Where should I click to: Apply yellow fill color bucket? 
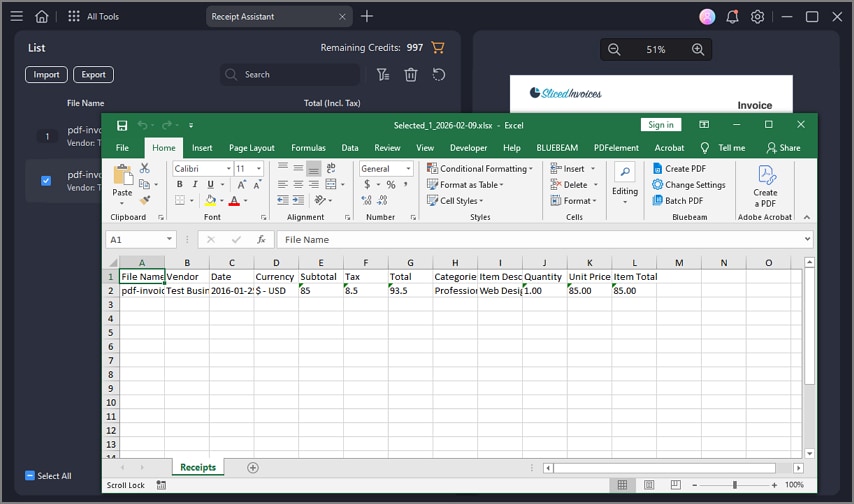tap(211, 201)
